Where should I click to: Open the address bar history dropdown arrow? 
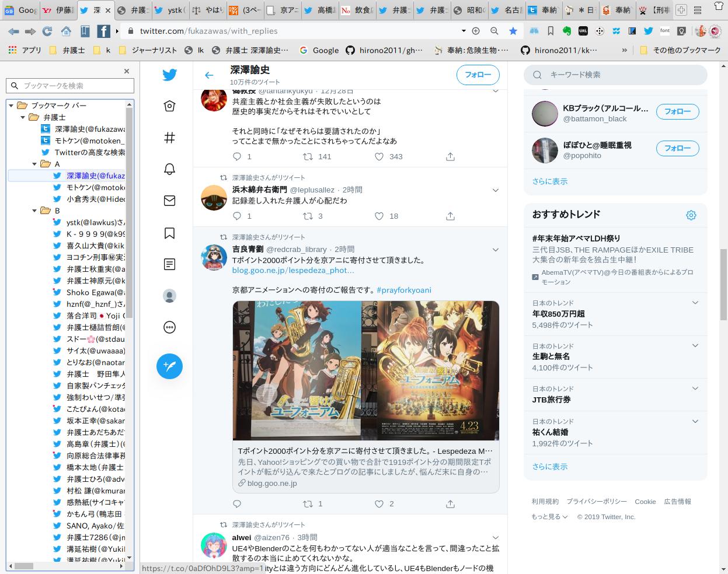(464, 31)
